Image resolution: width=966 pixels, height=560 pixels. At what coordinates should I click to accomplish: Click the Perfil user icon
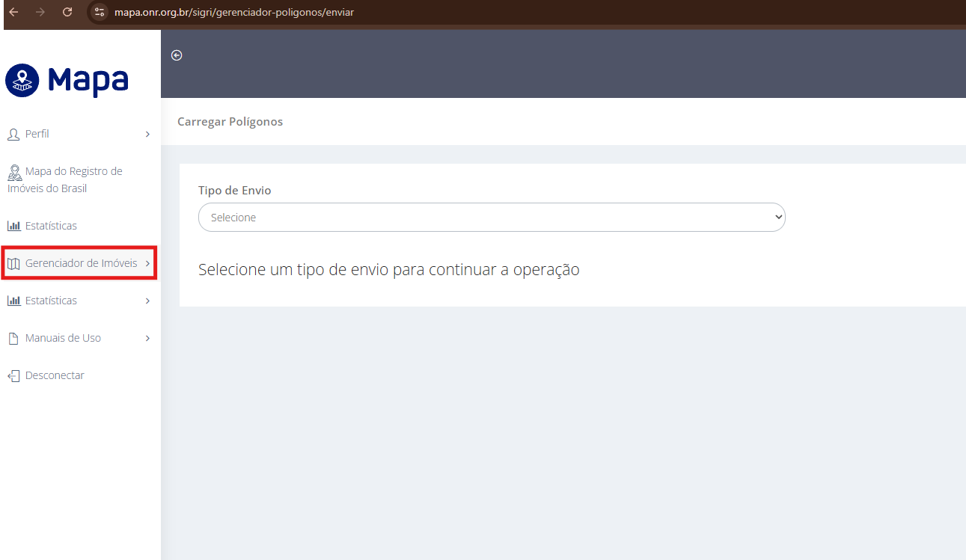(13, 134)
